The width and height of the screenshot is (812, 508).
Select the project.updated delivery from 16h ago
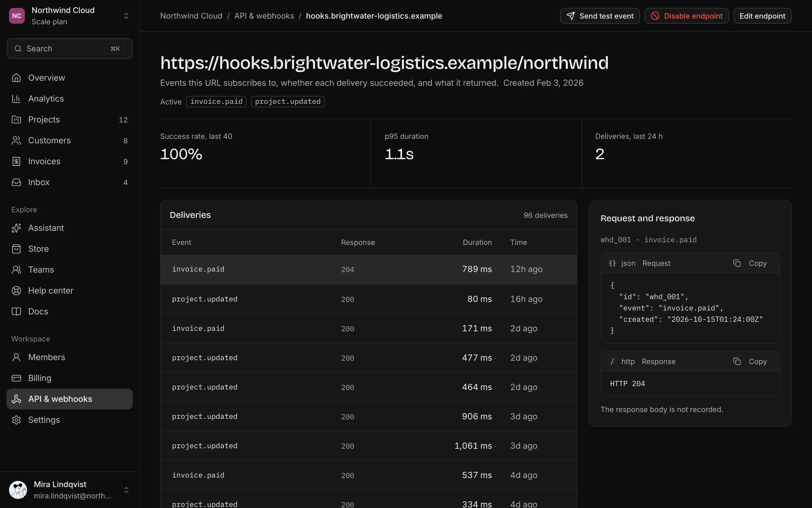click(x=369, y=299)
